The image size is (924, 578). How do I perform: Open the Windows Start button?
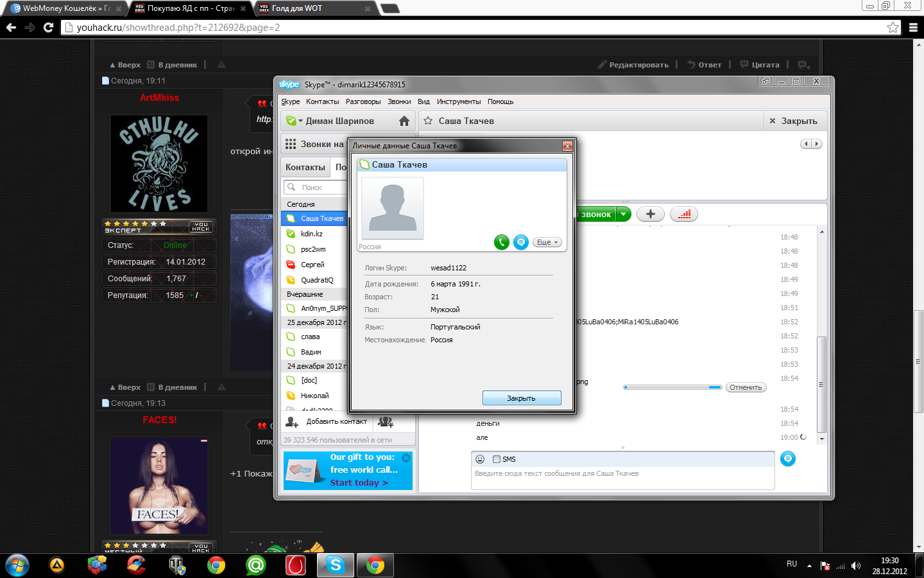point(17,565)
